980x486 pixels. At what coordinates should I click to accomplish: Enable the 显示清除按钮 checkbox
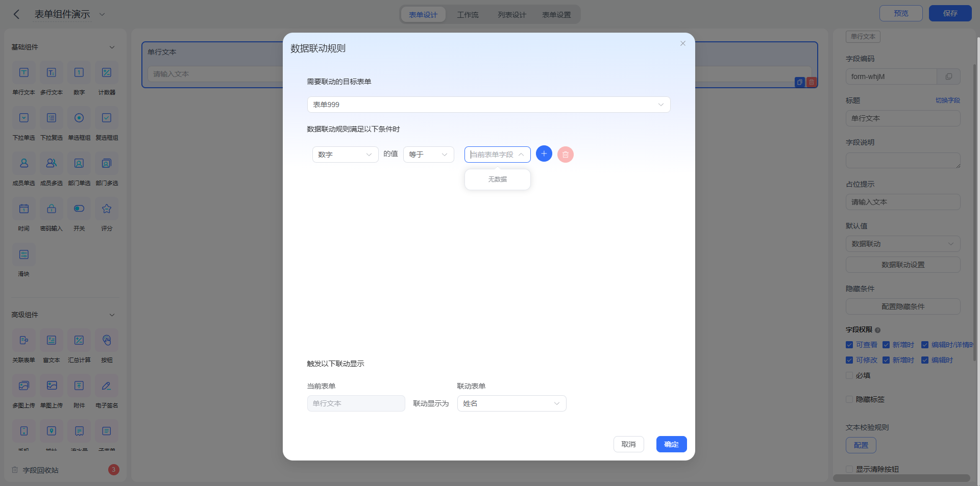tap(849, 469)
